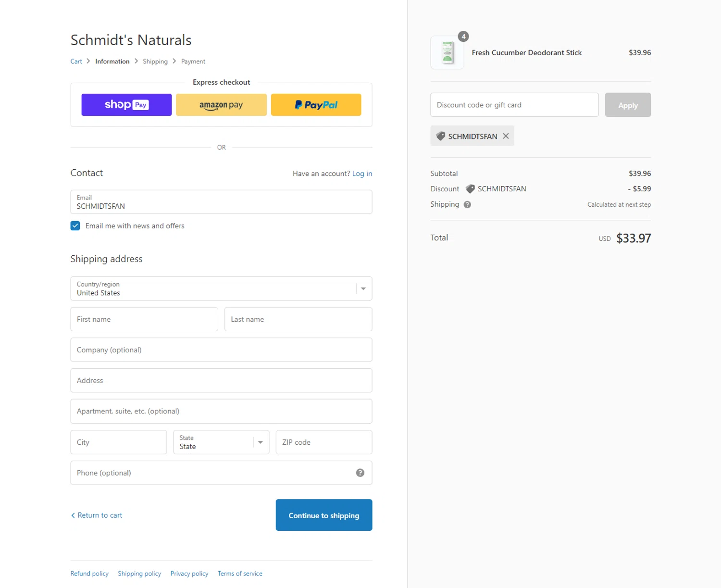This screenshot has width=721, height=588.
Task: Click Continue to shipping button
Action: [x=324, y=515]
